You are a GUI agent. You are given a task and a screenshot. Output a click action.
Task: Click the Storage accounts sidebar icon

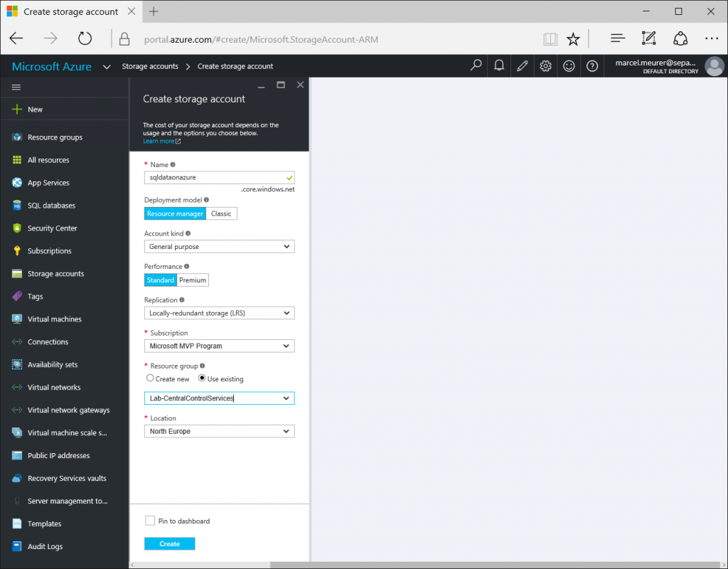click(17, 274)
